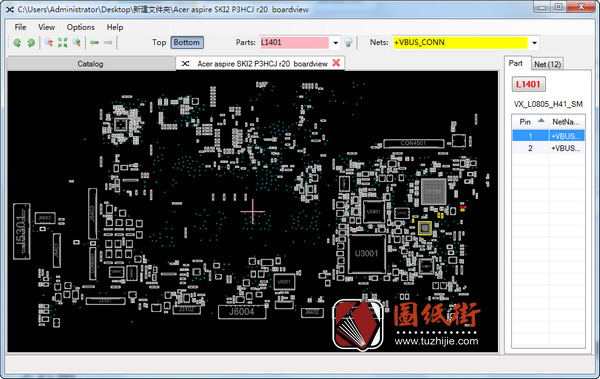Open the Nets dropdown list
Screen dimensions: 600x379
click(x=534, y=43)
